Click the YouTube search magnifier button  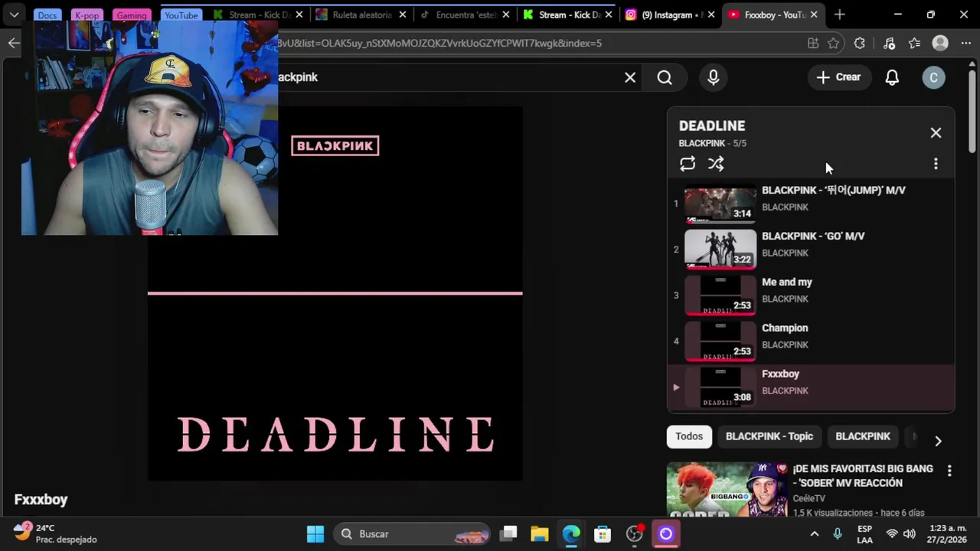click(665, 77)
